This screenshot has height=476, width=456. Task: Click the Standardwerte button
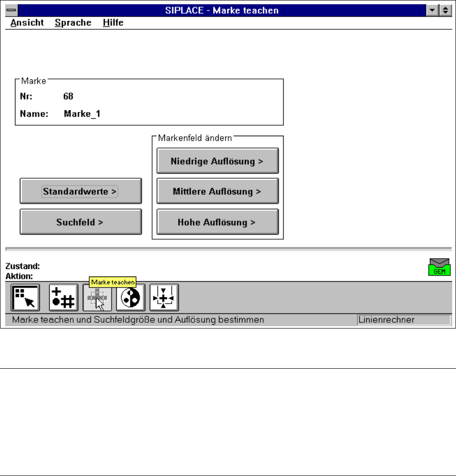[x=81, y=191]
